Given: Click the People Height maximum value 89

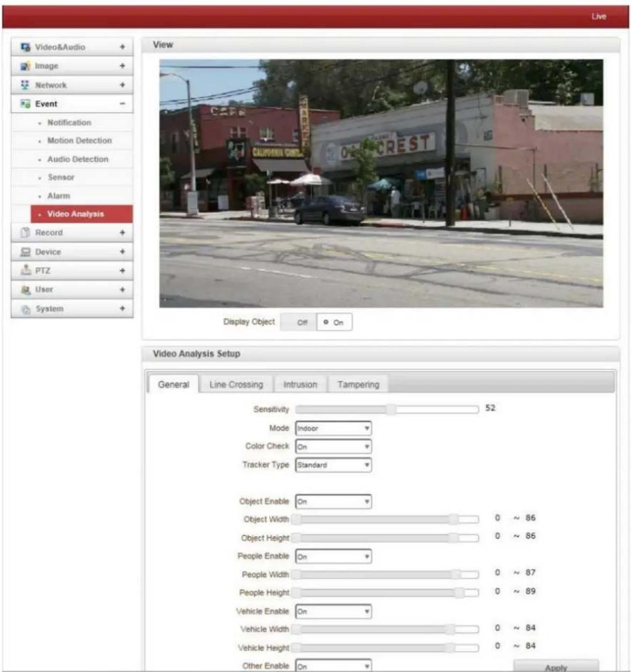Looking at the screenshot, I should point(530,591).
